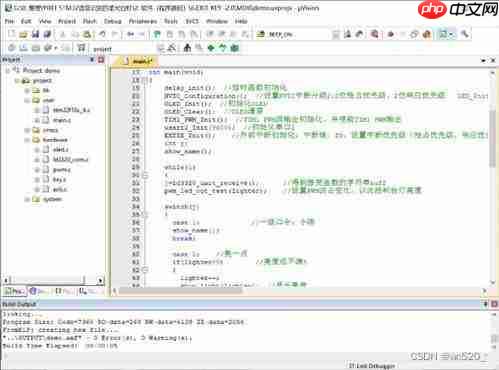The width and height of the screenshot is (499, 370).
Task: Click the project panel scroll right arrow
Action: [100, 280]
